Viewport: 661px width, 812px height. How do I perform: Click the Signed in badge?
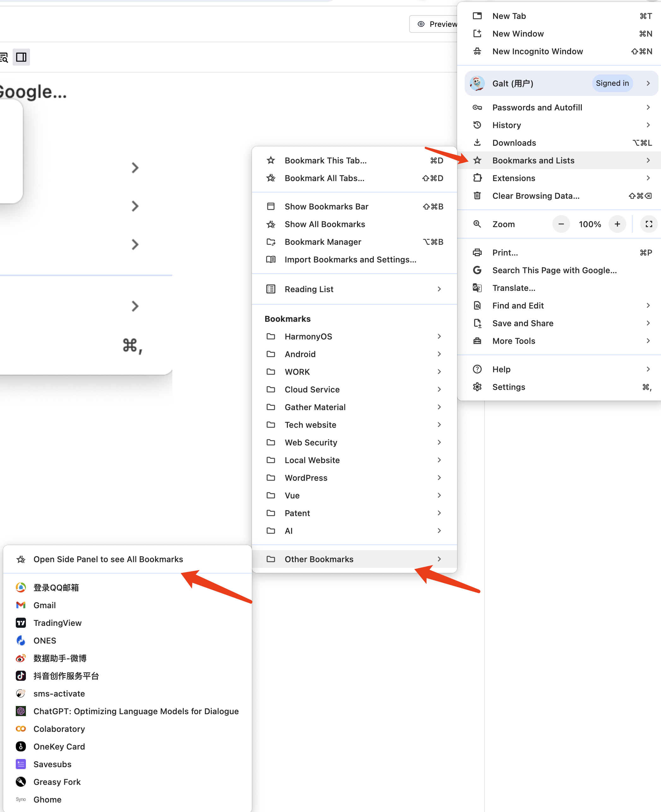612,83
